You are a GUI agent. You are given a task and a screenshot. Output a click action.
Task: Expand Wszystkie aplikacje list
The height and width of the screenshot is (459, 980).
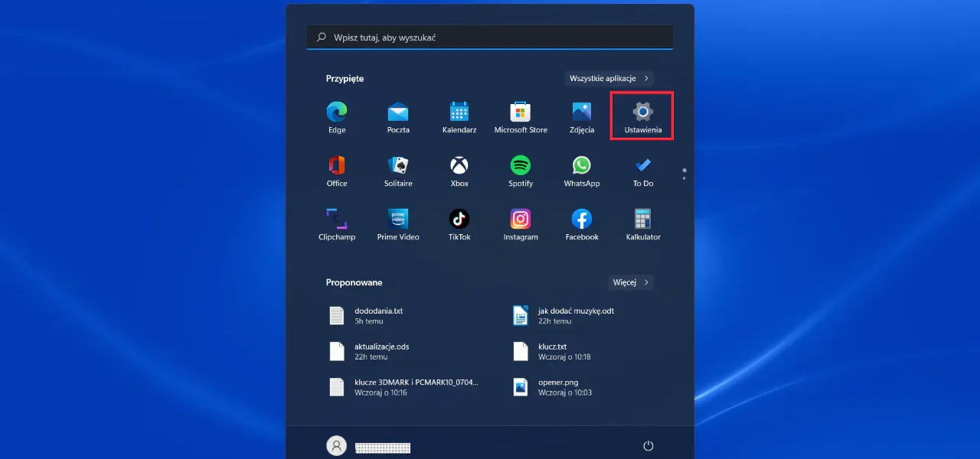click(609, 78)
